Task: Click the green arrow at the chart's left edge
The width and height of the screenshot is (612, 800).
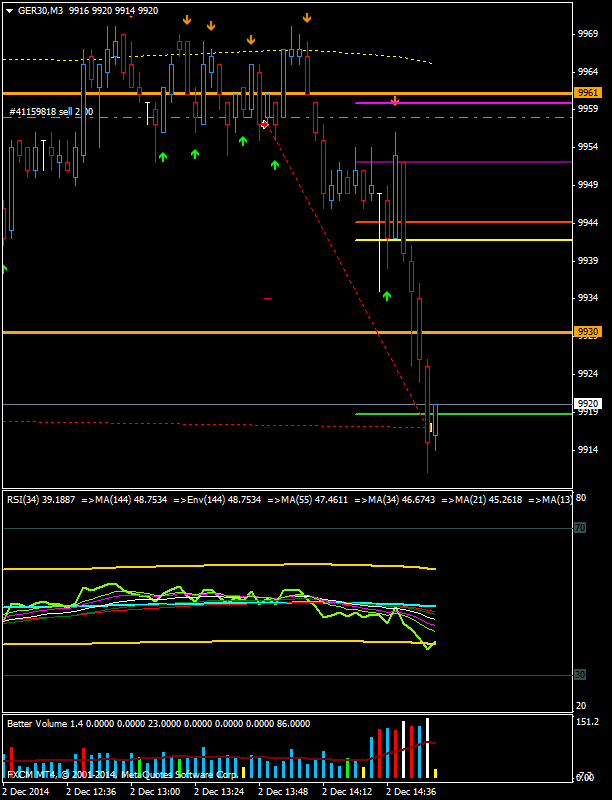Action: [4, 268]
